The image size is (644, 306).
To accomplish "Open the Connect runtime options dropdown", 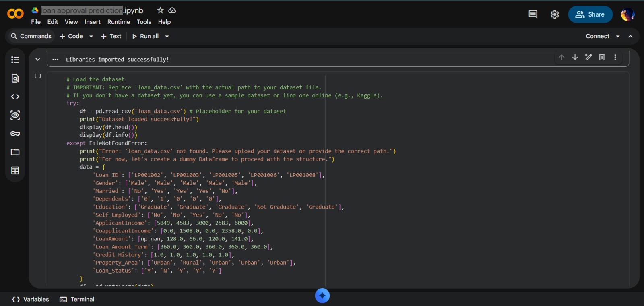I will pyautogui.click(x=618, y=36).
